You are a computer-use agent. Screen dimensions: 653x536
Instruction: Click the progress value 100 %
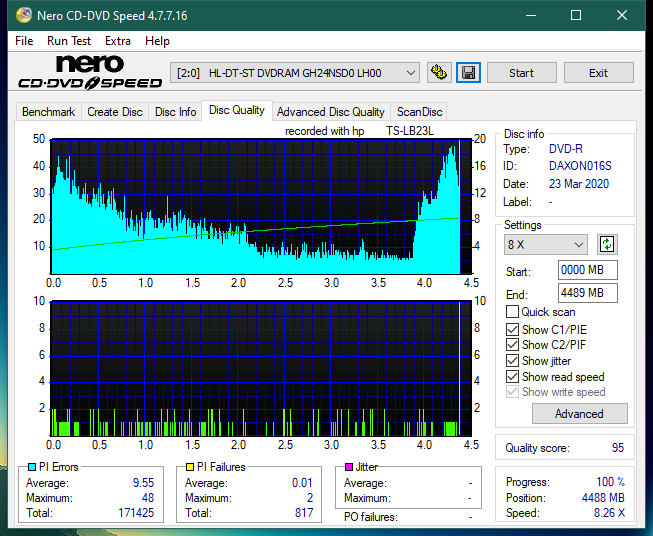coord(611,482)
